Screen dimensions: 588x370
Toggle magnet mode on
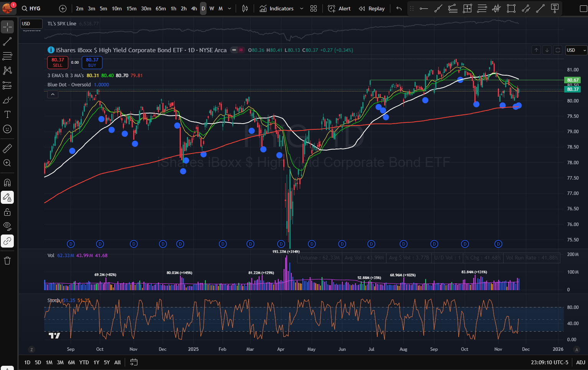(7, 183)
